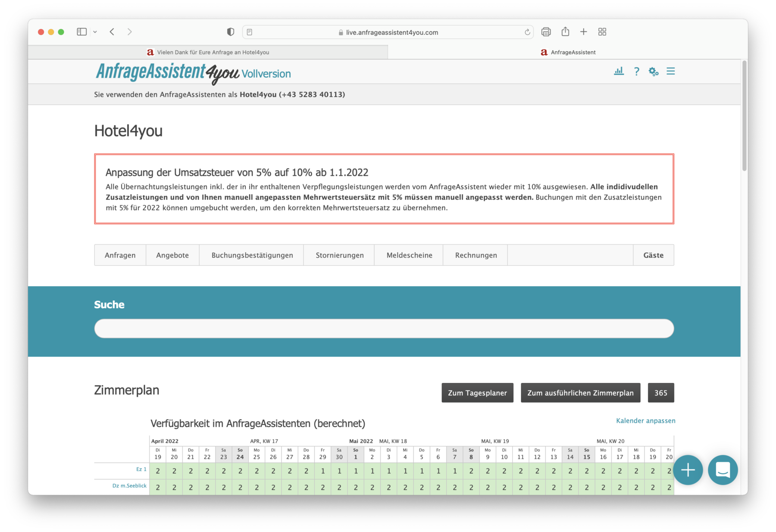Select calendar day So 1 in Mai
Viewport: 776px width, 532px height.
pyautogui.click(x=356, y=454)
